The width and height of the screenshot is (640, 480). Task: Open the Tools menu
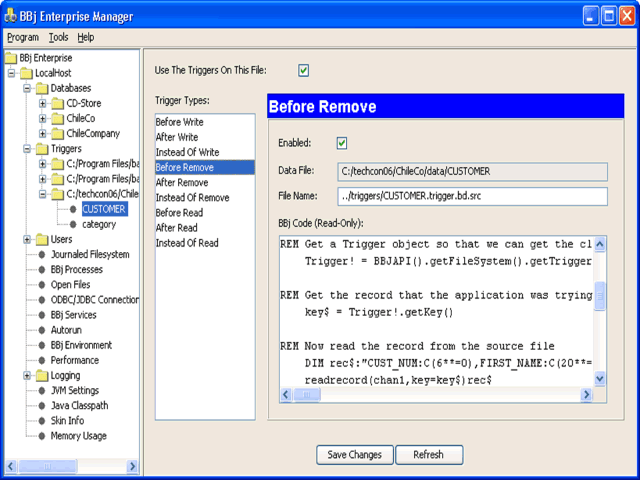tap(58, 38)
